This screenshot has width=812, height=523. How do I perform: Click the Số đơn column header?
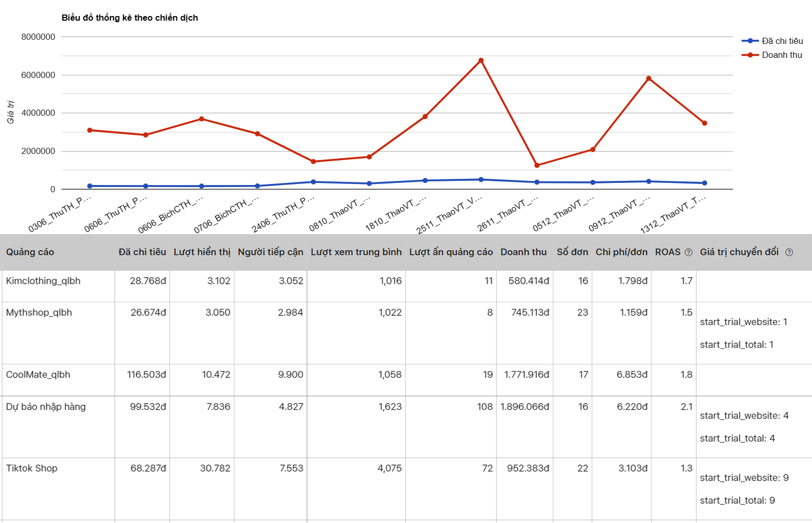tap(572, 252)
